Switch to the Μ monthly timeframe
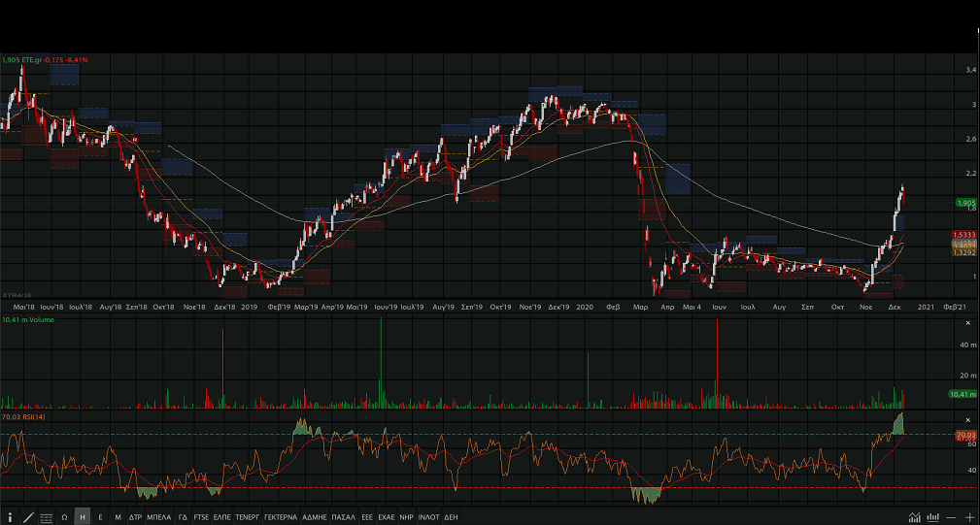Image resolution: width=980 pixels, height=525 pixels. (x=118, y=517)
